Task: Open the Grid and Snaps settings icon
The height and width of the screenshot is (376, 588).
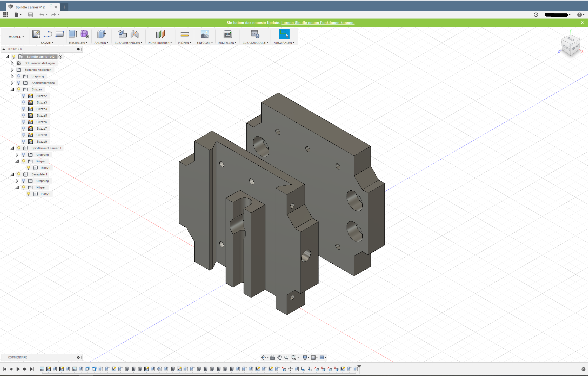Action: click(x=313, y=357)
